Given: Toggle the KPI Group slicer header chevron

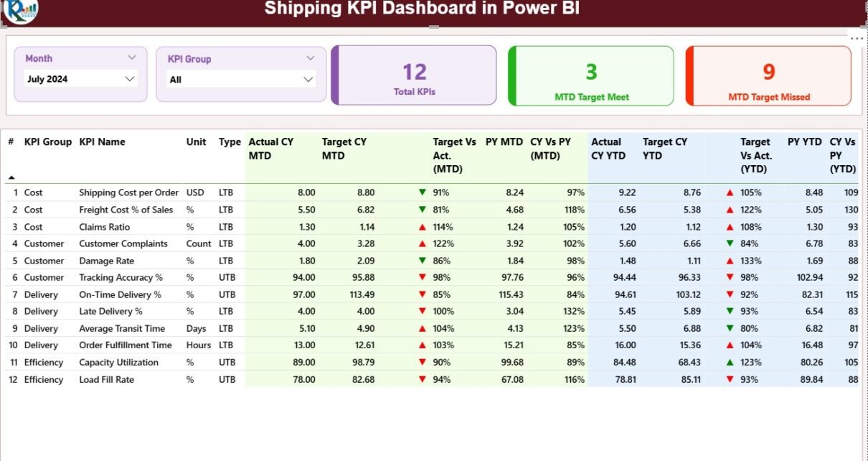Looking at the screenshot, I should [311, 58].
